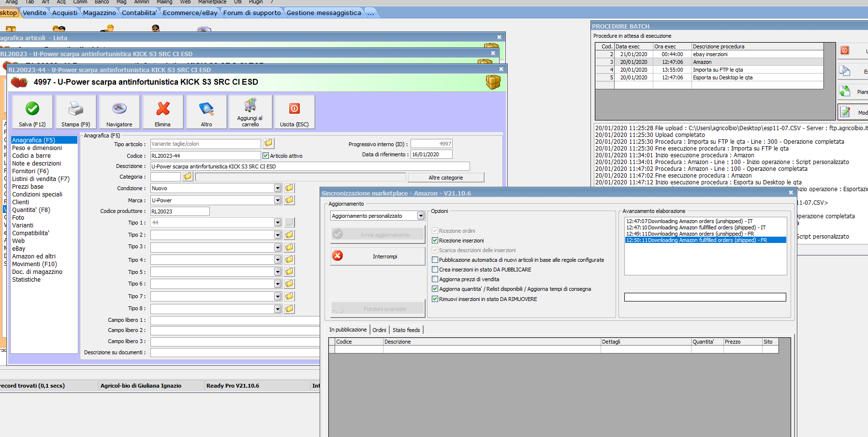Screen dimensions: 868x437
Task: Expand the Tipo 5 dropdown
Action: (x=278, y=272)
